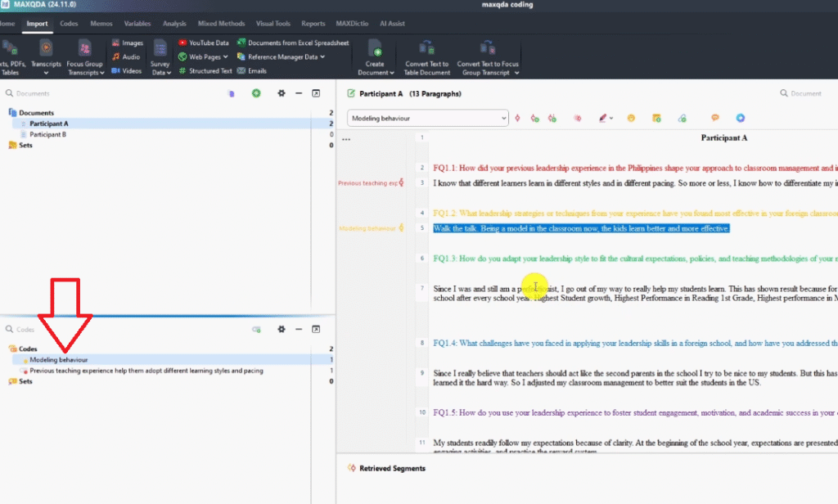Open the Web Pages dropdown
The width and height of the screenshot is (838, 504).
click(229, 56)
